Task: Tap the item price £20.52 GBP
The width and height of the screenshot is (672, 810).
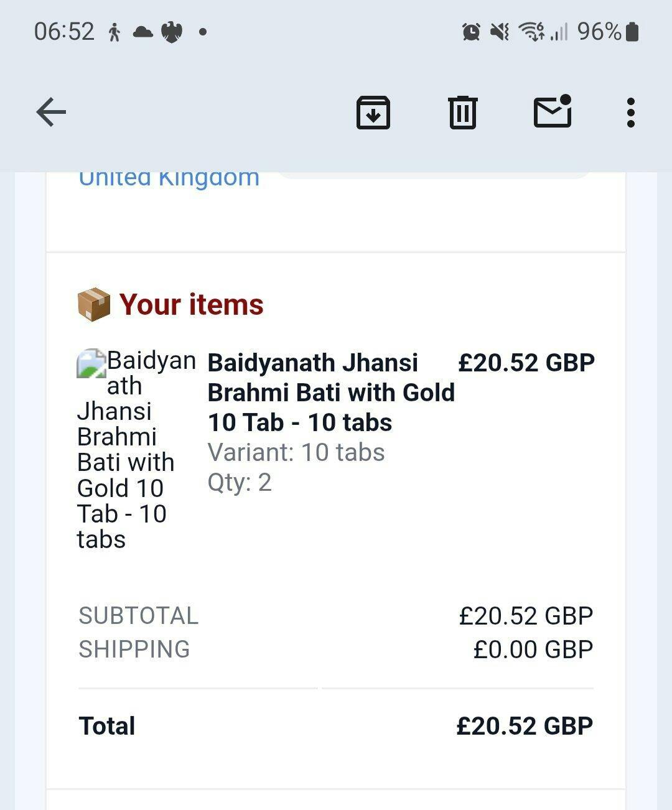Action: (526, 363)
